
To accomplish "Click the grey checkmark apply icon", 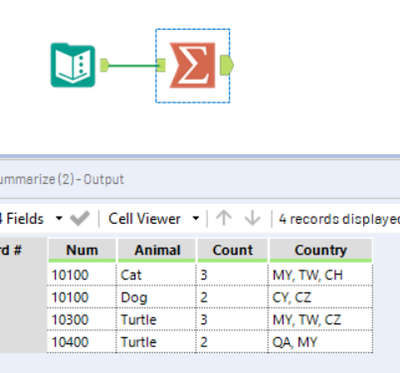I will [x=80, y=219].
